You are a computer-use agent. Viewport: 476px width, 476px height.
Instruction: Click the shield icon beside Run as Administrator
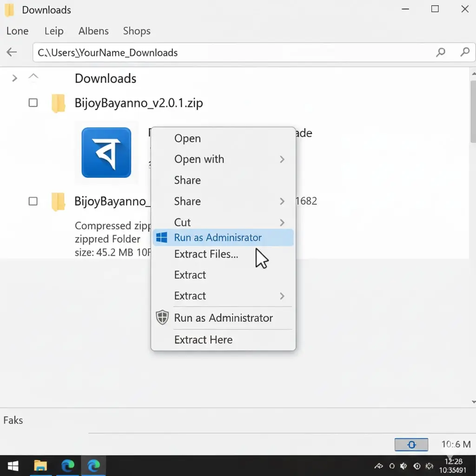click(x=162, y=317)
